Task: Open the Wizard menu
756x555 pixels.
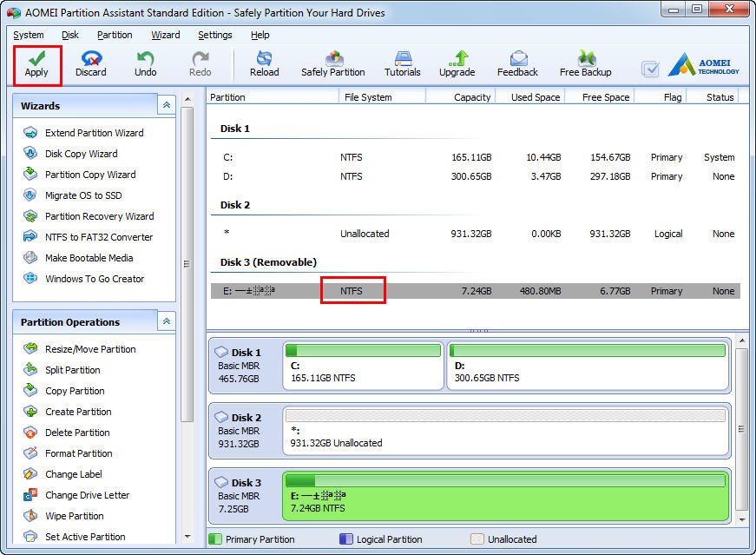Action: (166, 35)
